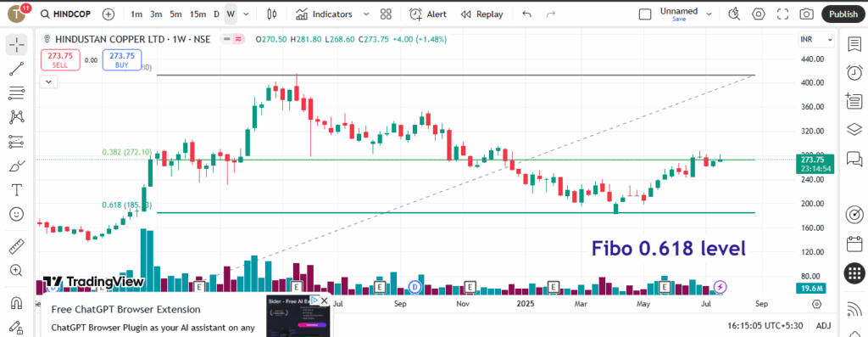Open the object tree layers panel

[x=854, y=130]
